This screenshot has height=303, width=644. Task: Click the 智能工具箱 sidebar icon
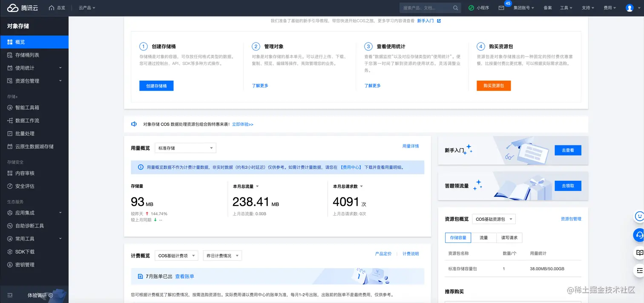[10, 107]
